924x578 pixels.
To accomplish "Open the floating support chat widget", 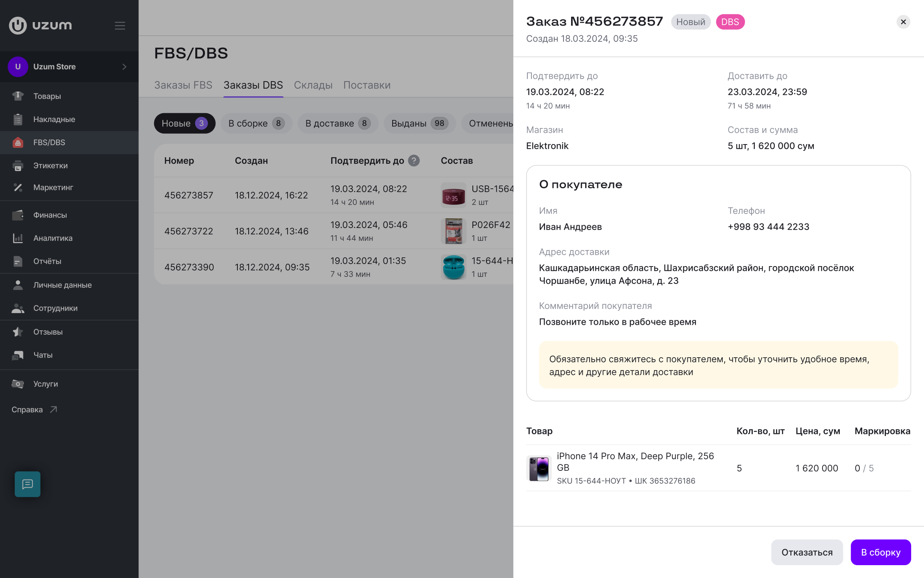I will (x=28, y=484).
